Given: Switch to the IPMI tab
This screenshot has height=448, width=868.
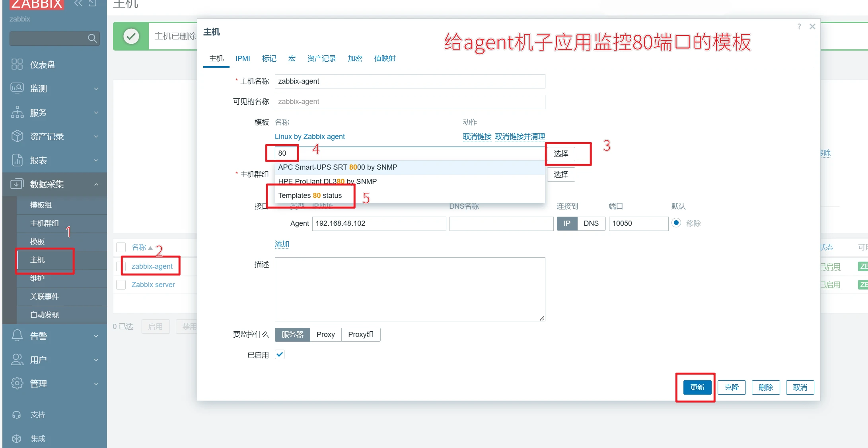Looking at the screenshot, I should (243, 59).
